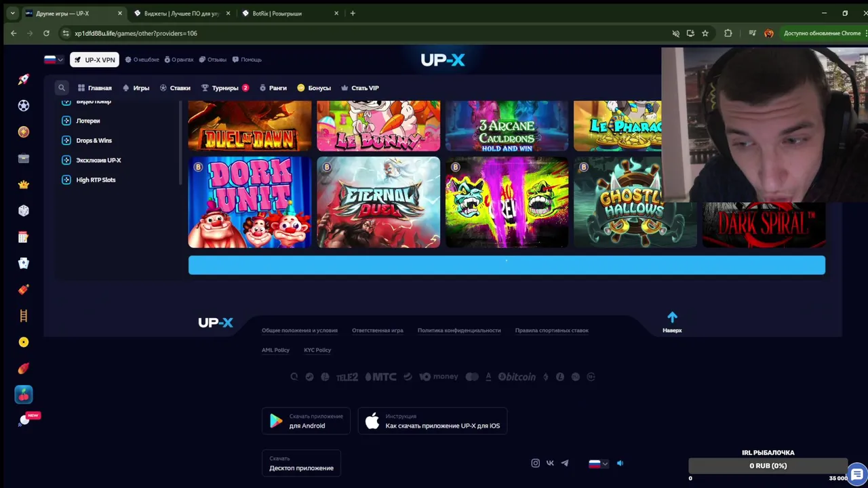This screenshot has height=488, width=868.
Task: Open Общие положения и условия link
Action: [300, 331]
